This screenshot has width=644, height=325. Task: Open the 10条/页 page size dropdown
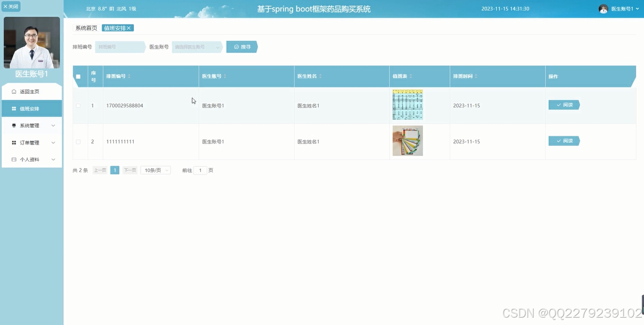pyautogui.click(x=155, y=170)
